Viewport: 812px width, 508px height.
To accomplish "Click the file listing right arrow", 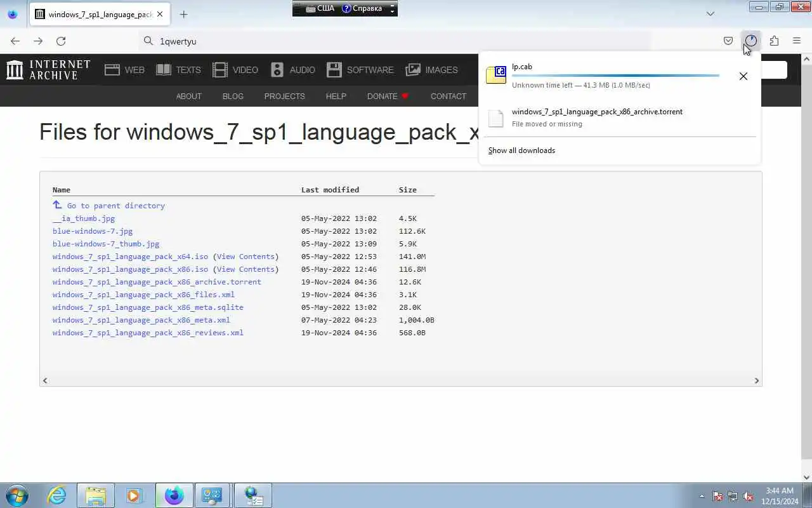I will pos(756,380).
